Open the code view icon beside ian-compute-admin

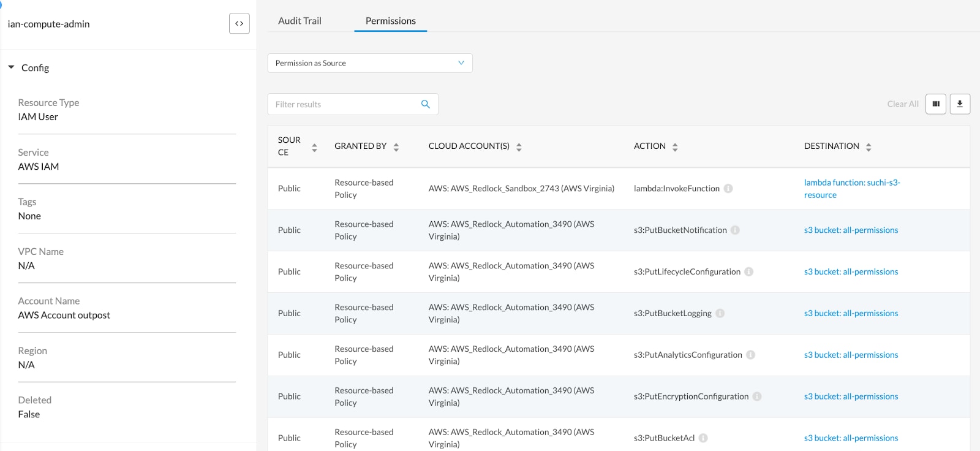pyautogui.click(x=239, y=23)
